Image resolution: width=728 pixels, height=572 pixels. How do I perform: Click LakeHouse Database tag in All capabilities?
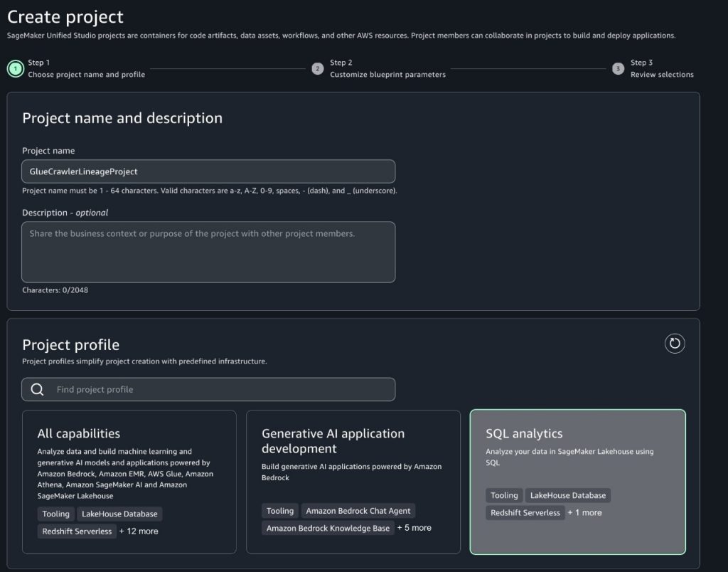tap(119, 514)
